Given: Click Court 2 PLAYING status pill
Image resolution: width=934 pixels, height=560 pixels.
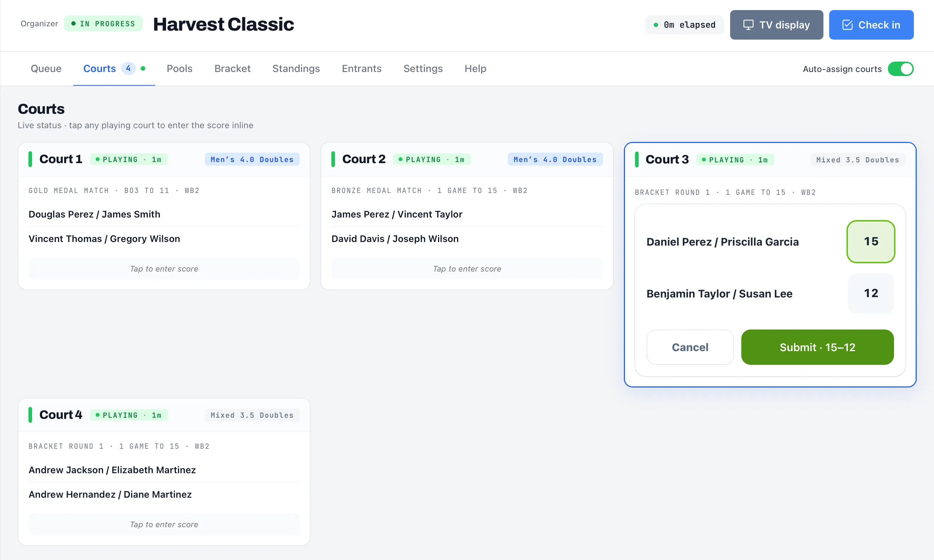Looking at the screenshot, I should 432,159.
